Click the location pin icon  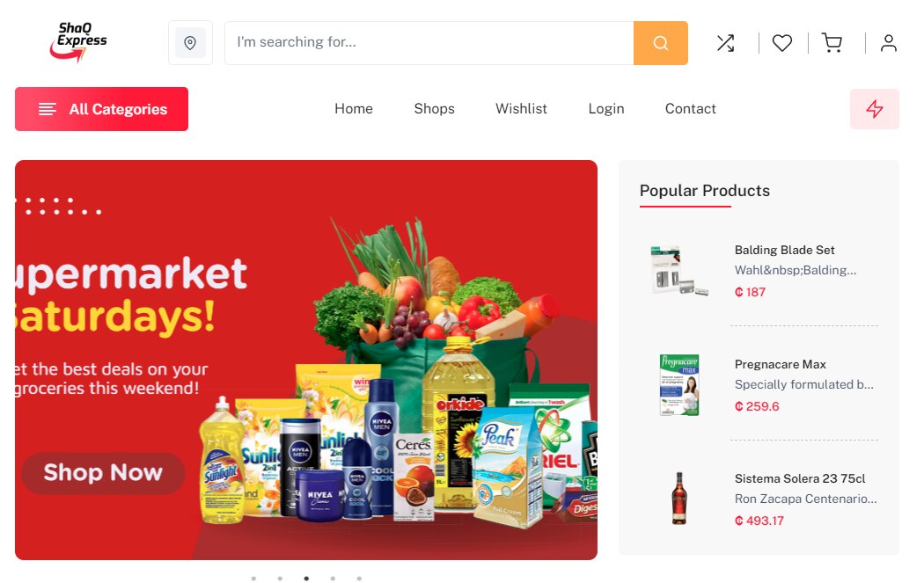pyautogui.click(x=190, y=42)
